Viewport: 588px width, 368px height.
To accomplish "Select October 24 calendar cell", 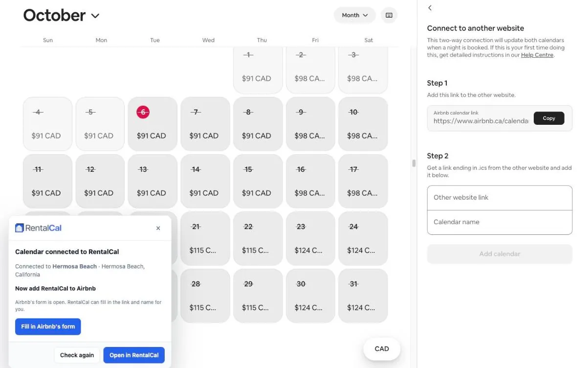I will [x=363, y=238].
